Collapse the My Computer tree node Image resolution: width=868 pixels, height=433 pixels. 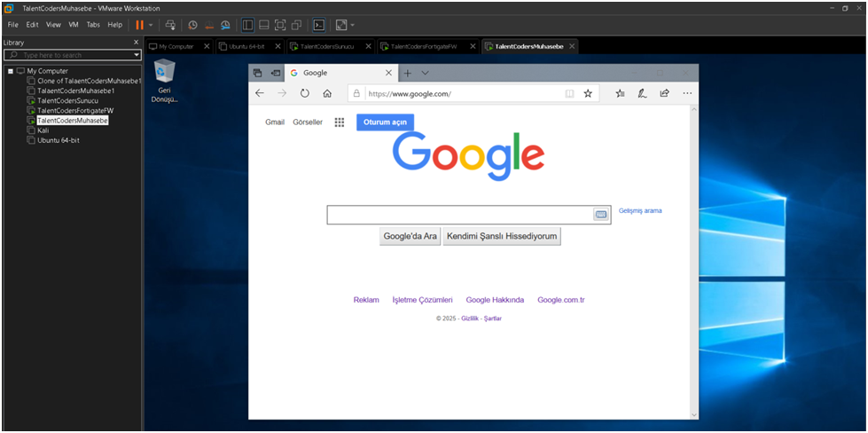[11, 71]
